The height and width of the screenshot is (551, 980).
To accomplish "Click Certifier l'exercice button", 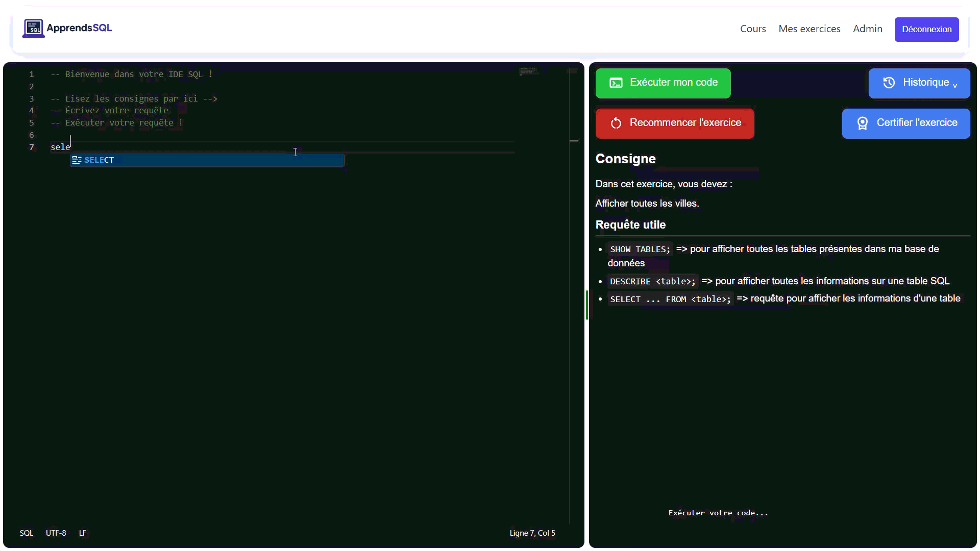I will [x=905, y=123].
